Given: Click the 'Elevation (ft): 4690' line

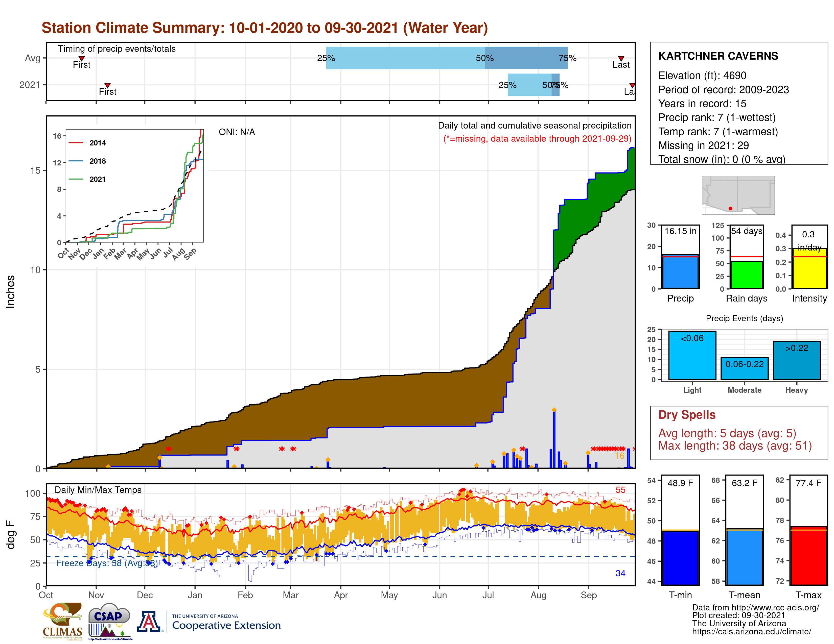Looking at the screenshot, I should click(702, 76).
